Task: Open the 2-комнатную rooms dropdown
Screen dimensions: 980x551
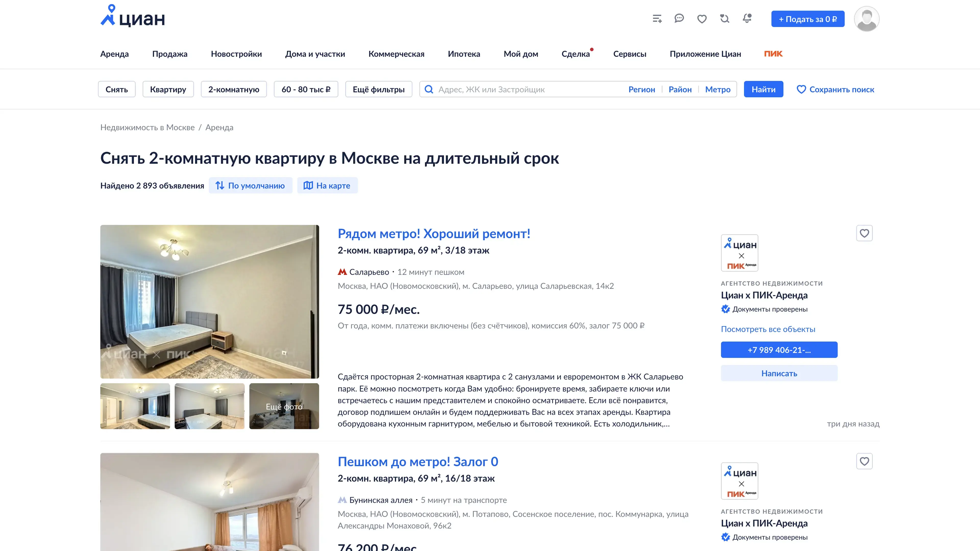Action: 234,89
